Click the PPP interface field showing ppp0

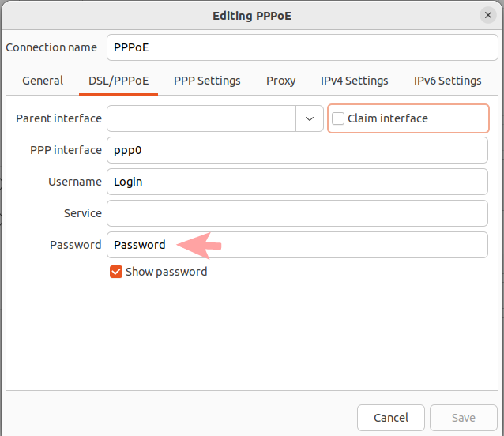[297, 150]
